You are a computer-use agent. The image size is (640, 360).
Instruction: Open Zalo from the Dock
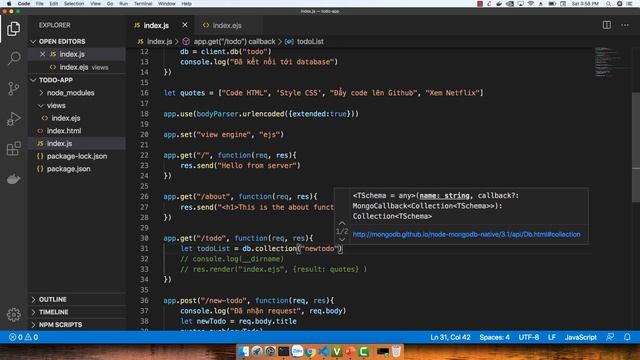(x=297, y=351)
